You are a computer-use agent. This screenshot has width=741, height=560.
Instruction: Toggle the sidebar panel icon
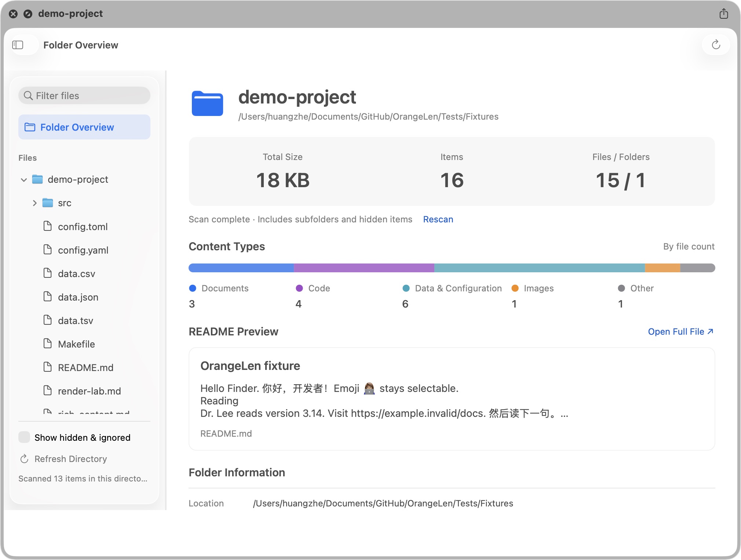(x=18, y=45)
